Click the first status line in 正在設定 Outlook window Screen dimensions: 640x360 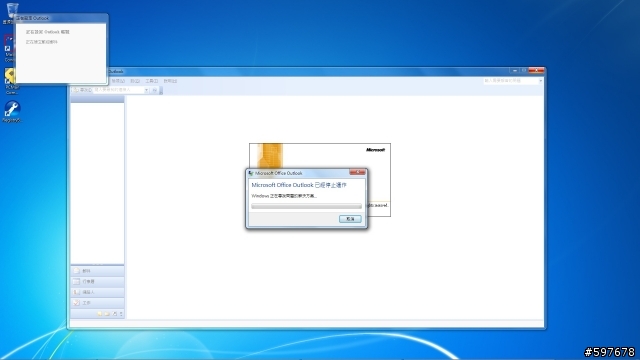(x=48, y=32)
